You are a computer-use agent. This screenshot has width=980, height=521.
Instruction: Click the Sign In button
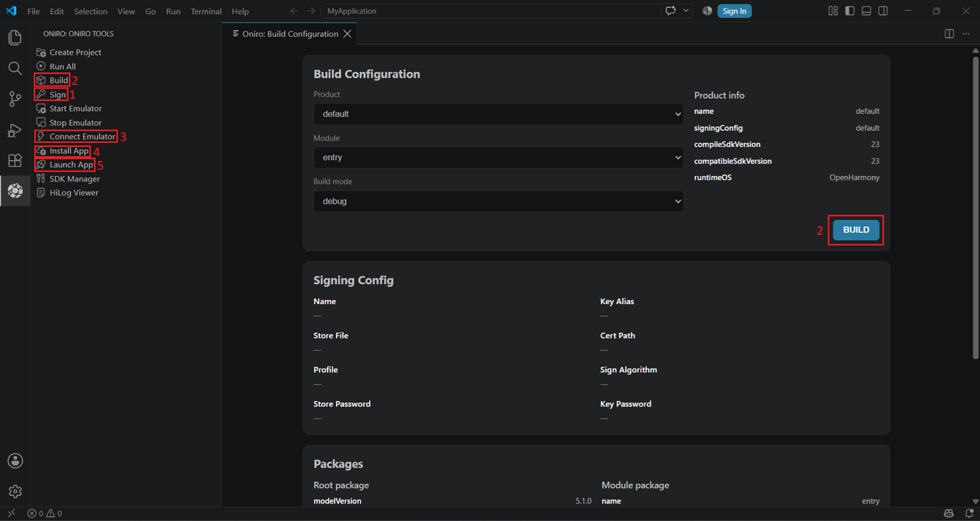(734, 11)
